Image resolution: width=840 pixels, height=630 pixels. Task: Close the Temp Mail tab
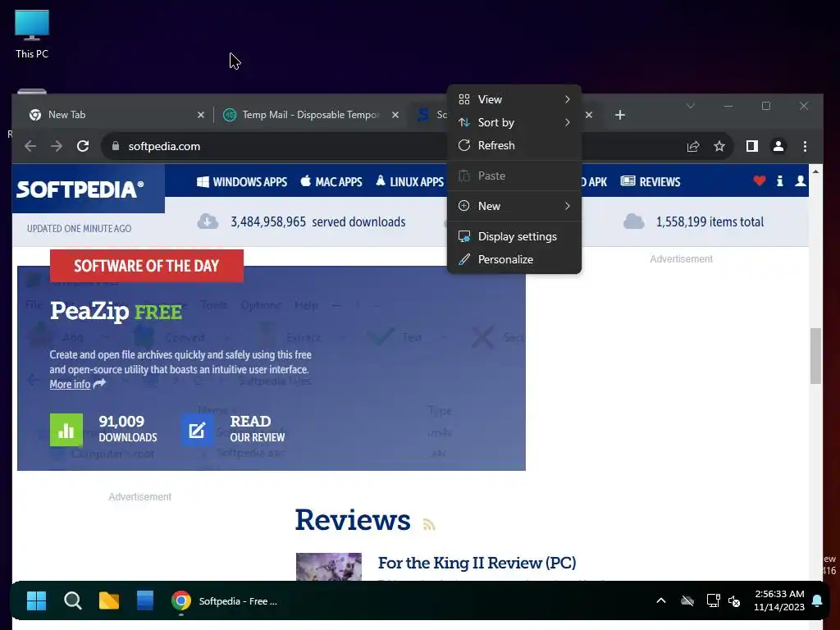[x=395, y=115]
